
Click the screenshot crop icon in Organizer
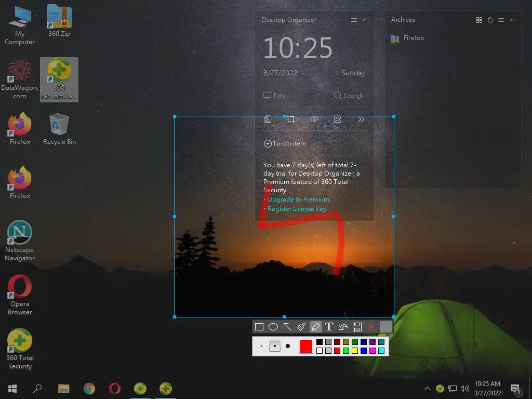[291, 119]
